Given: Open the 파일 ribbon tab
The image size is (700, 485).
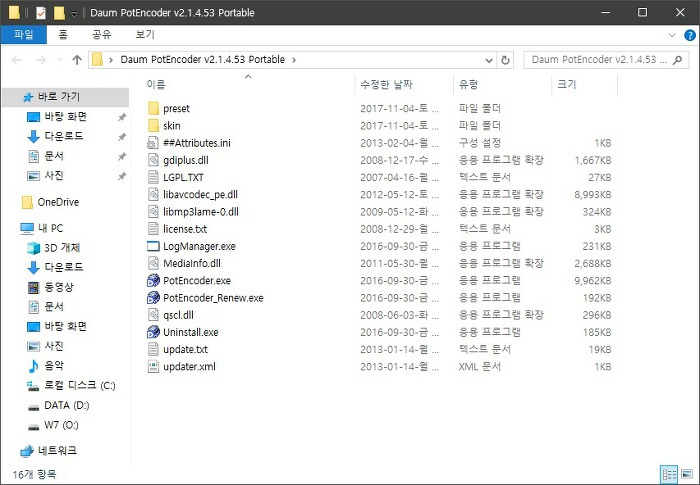Looking at the screenshot, I should pyautogui.click(x=24, y=35).
